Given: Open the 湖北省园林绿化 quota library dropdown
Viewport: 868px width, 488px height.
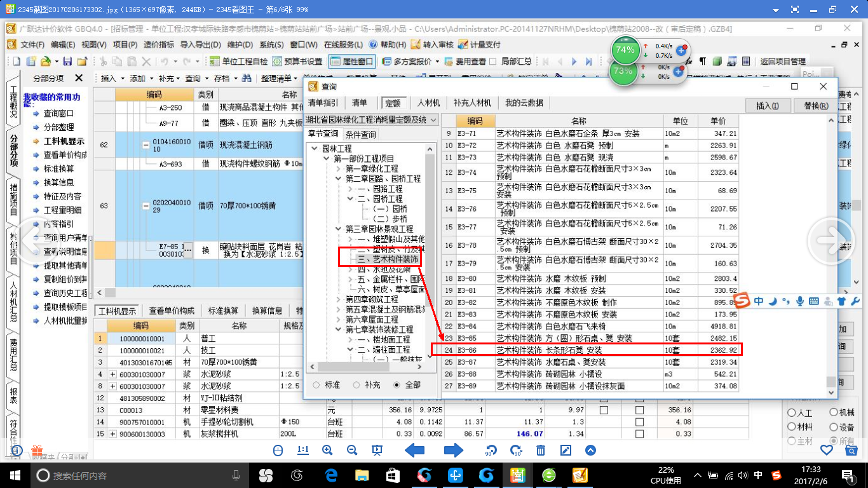Looking at the screenshot, I should (433, 120).
